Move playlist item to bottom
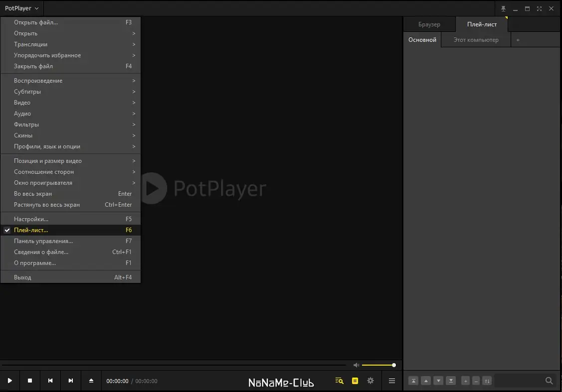The image size is (562, 392). click(451, 381)
